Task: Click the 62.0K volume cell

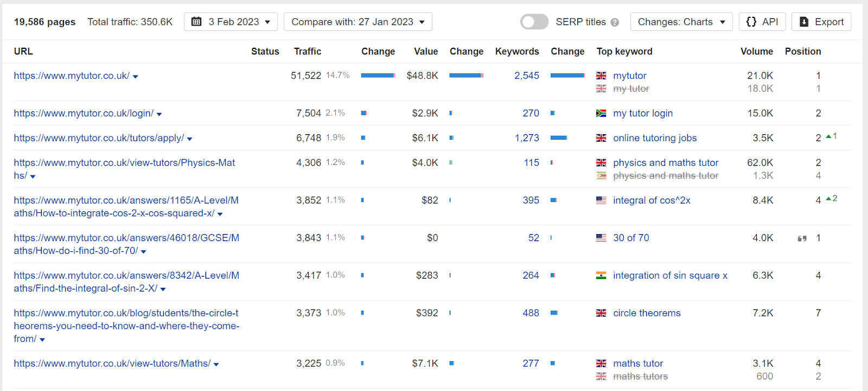Action: coord(760,162)
